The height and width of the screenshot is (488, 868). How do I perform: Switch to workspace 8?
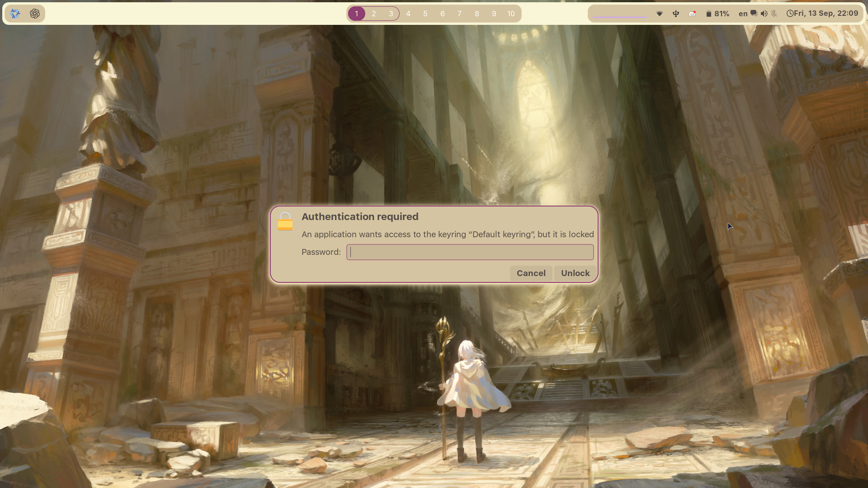point(477,14)
